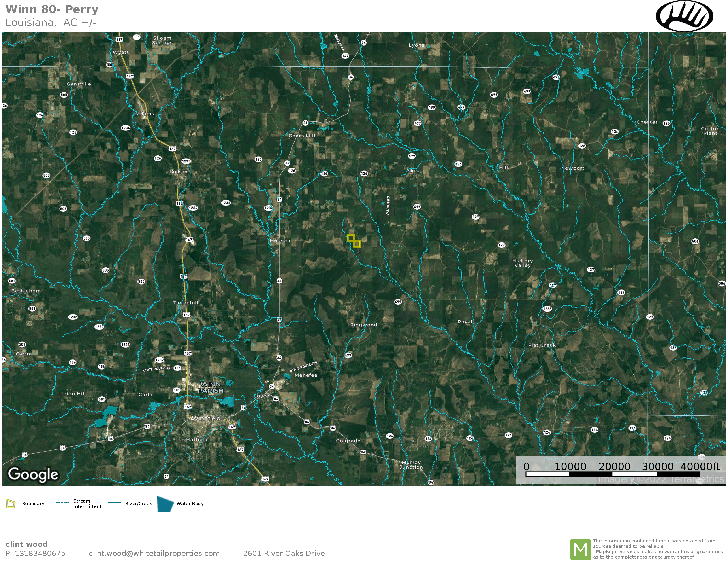Click the clint.wood@whitetailproperties.com email address

point(154,554)
